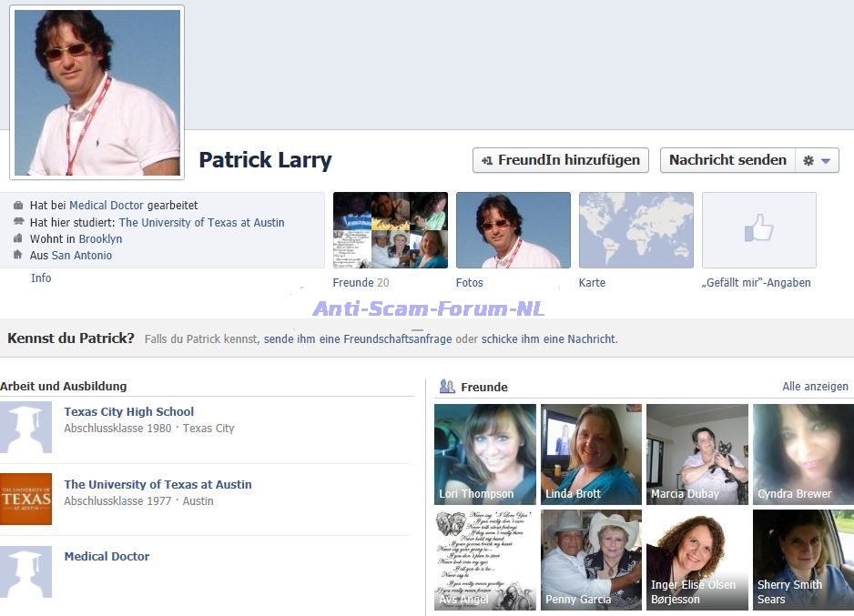
Task: Click the Medical Doctor graduation cap icon
Action: point(25,571)
